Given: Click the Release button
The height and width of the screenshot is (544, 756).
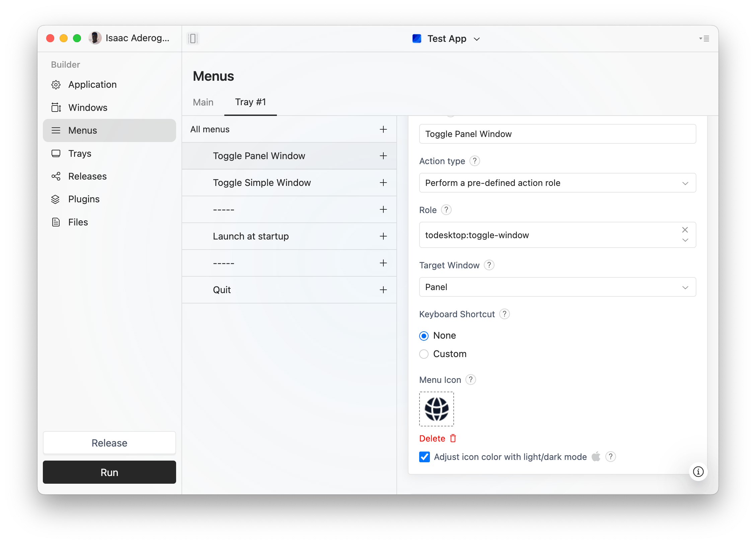Looking at the screenshot, I should pos(109,443).
